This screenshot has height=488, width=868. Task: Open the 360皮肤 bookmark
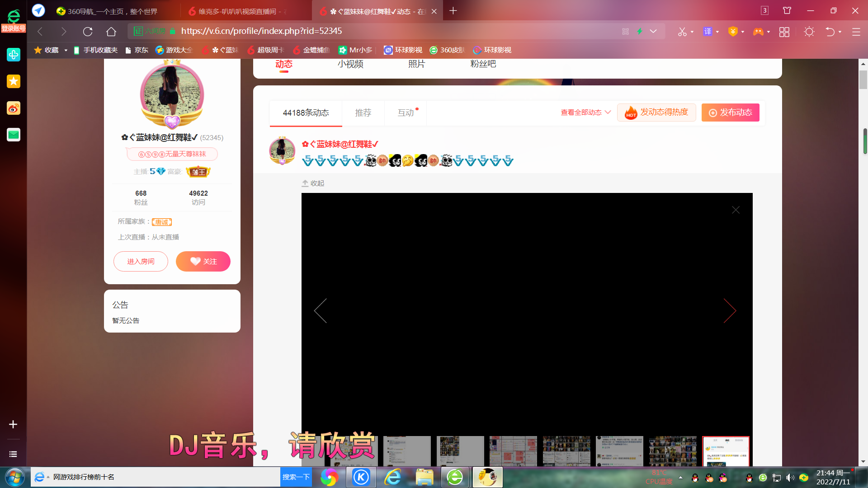point(447,50)
